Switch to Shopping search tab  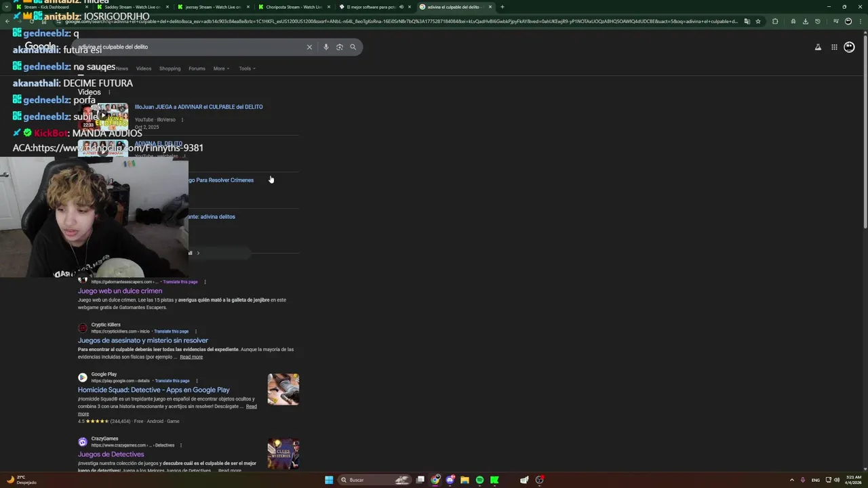(170, 68)
